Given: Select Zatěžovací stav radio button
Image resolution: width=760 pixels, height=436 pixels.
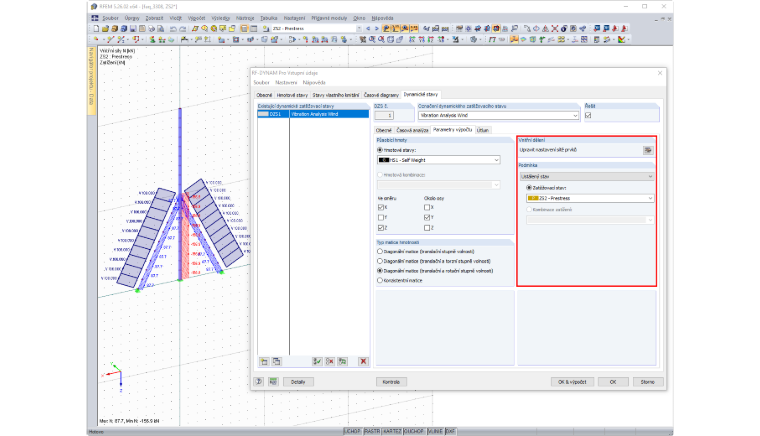Looking at the screenshot, I should [529, 187].
